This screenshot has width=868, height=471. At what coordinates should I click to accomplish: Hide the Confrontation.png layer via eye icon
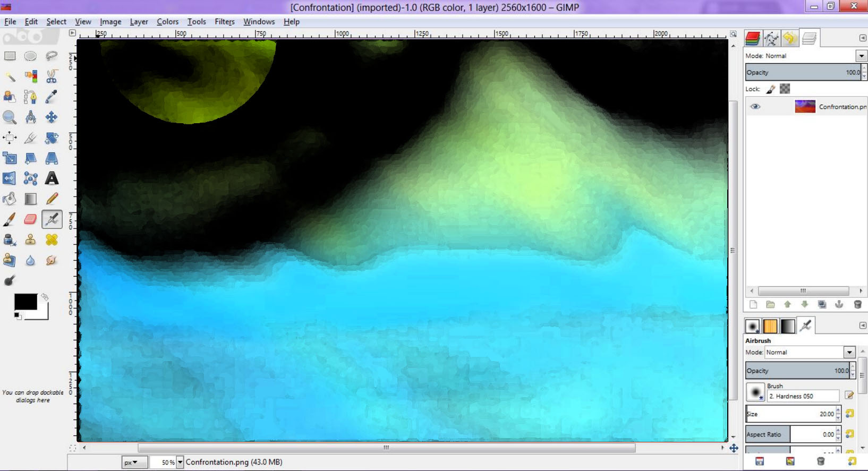point(755,107)
